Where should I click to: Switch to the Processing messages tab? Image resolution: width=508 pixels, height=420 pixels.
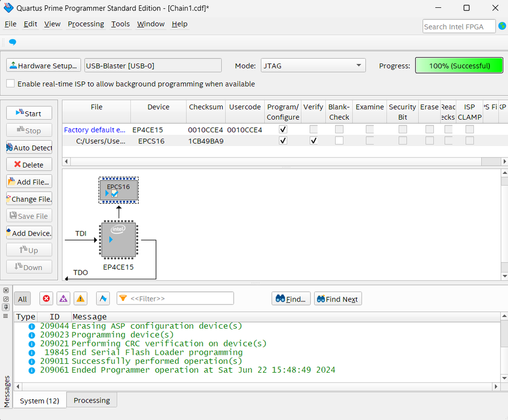point(92,400)
